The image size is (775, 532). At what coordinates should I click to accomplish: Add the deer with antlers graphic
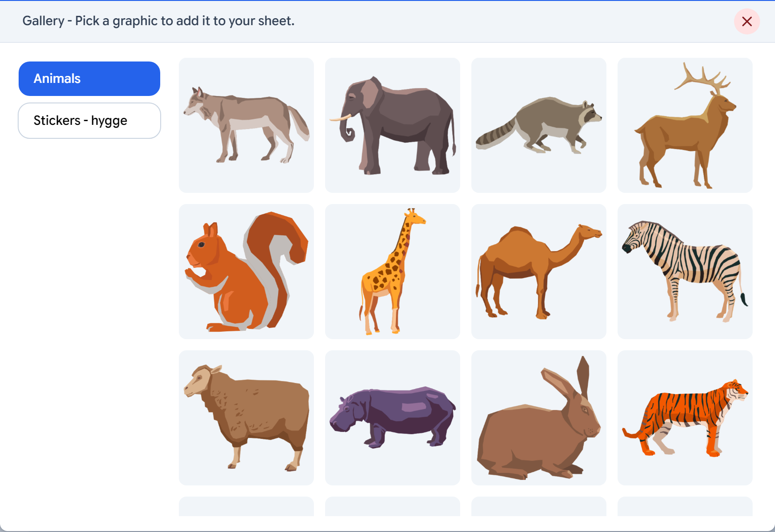pos(685,125)
